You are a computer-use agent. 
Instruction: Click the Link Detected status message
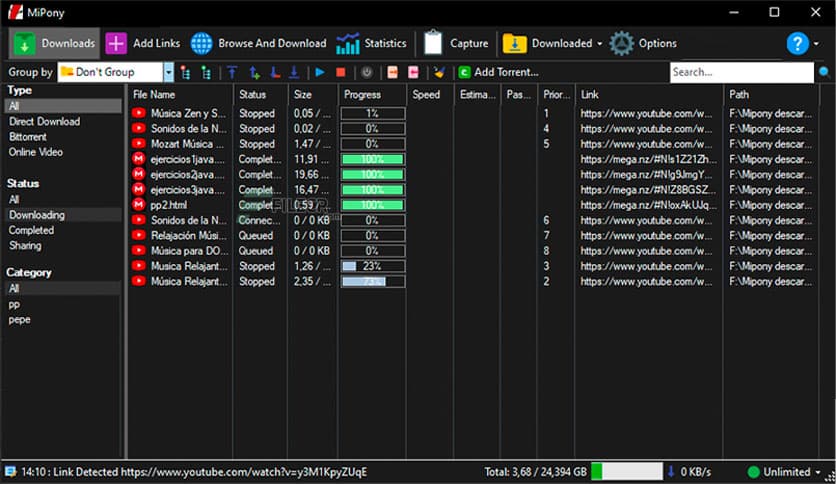point(194,472)
